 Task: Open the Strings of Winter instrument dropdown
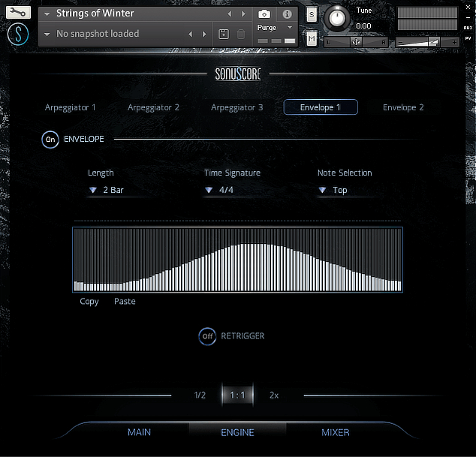tap(47, 14)
